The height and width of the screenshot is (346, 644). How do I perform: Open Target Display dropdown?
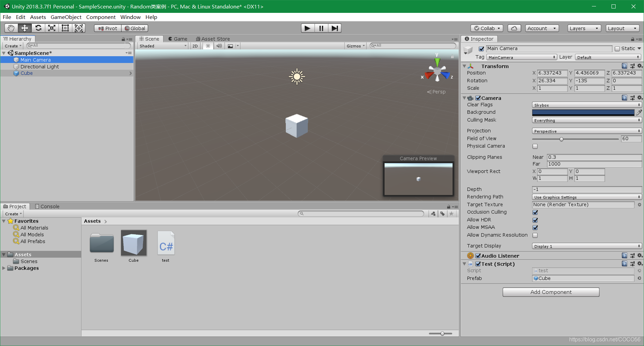tap(587, 246)
